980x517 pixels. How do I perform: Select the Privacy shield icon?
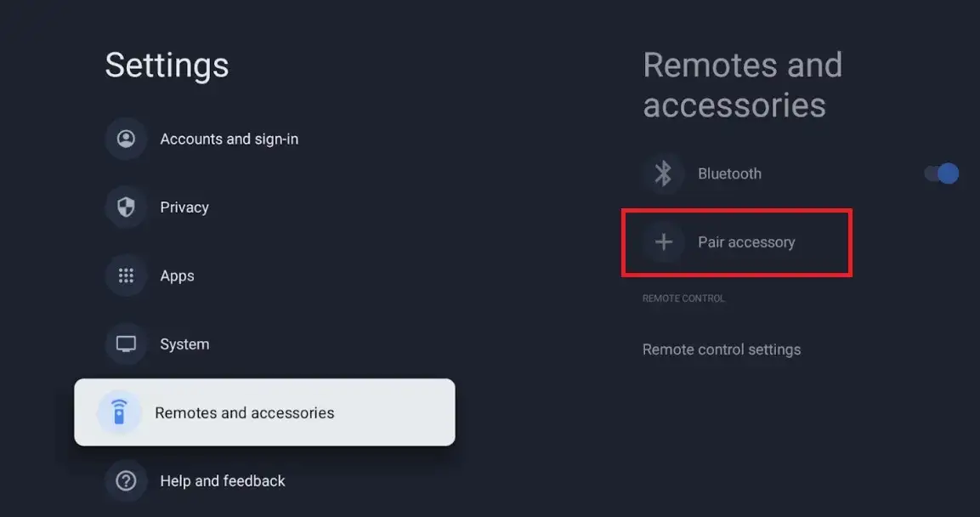[125, 207]
